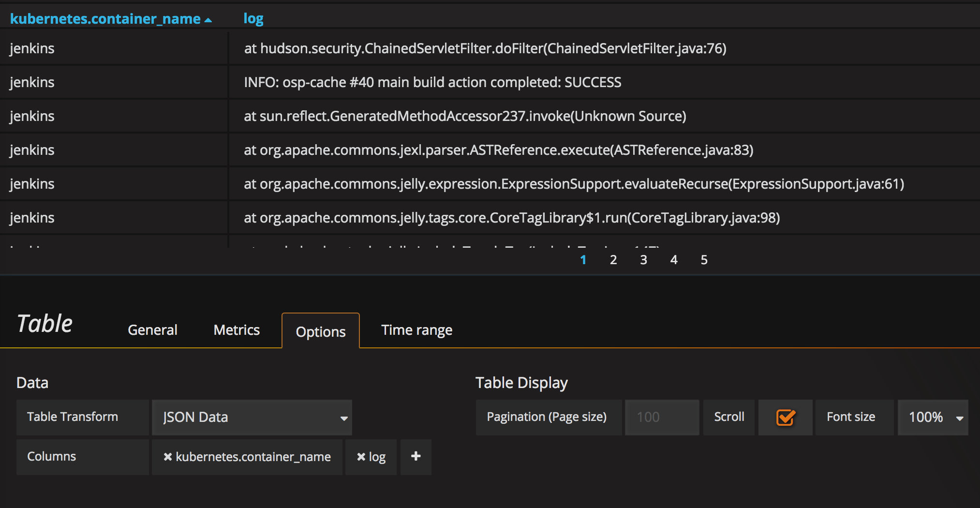Add a new column with plus button

click(x=416, y=456)
